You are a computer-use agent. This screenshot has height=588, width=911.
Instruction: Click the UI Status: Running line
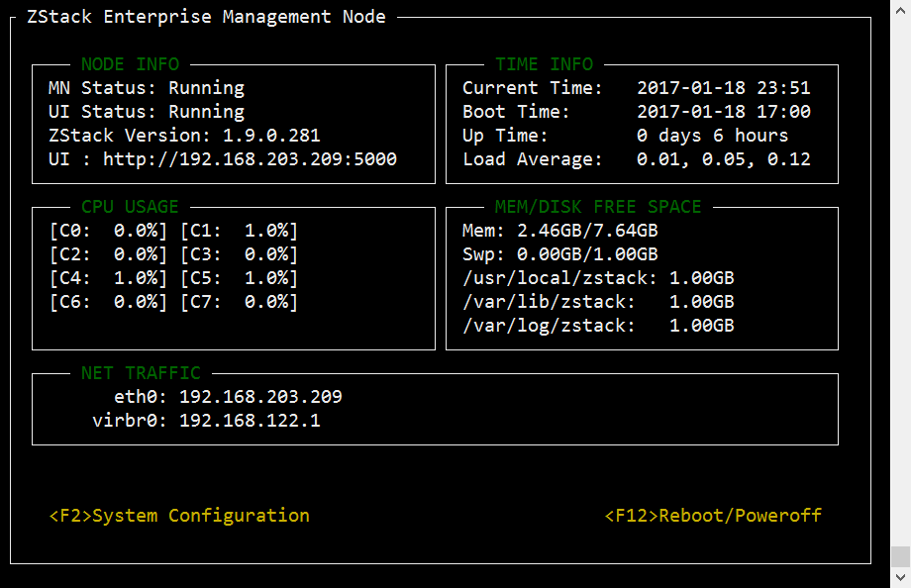click(147, 112)
